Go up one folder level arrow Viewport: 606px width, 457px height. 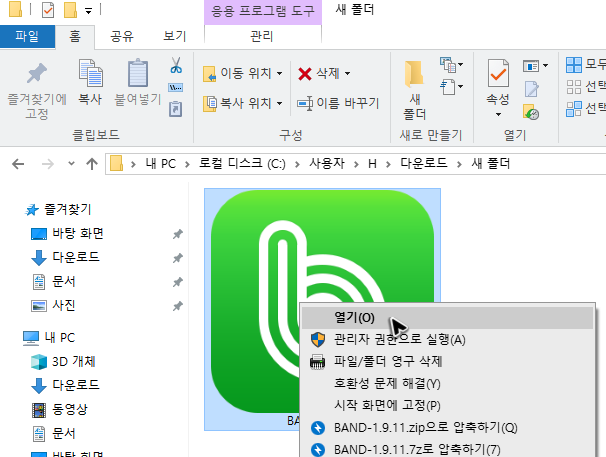tap(92, 164)
